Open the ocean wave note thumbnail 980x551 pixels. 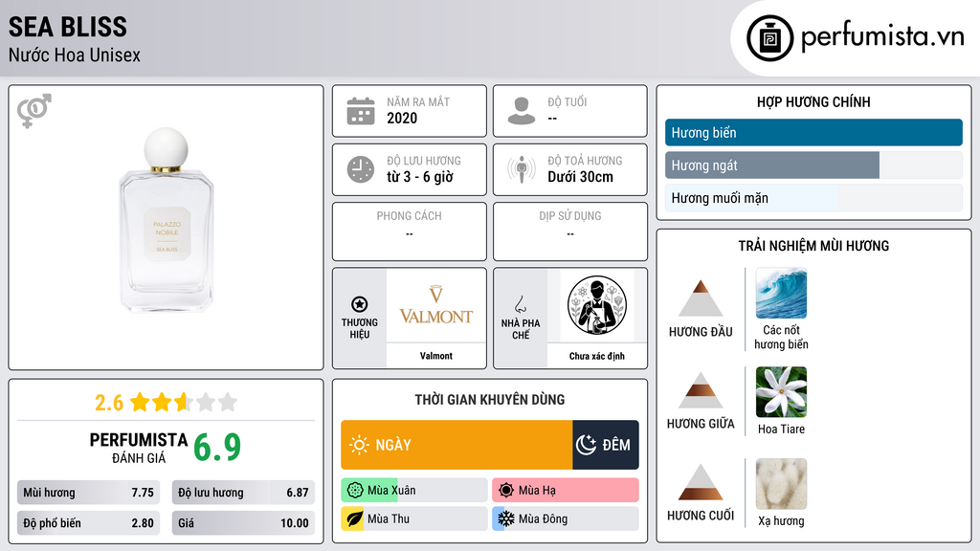click(x=781, y=293)
